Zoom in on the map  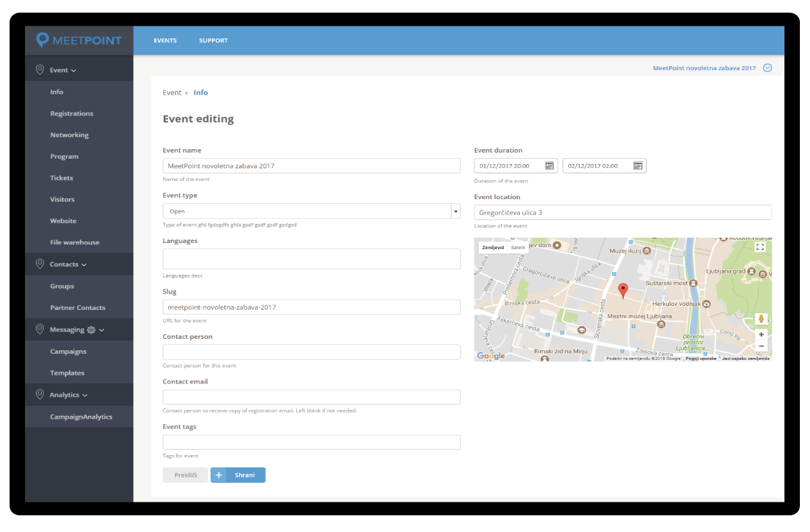(761, 334)
